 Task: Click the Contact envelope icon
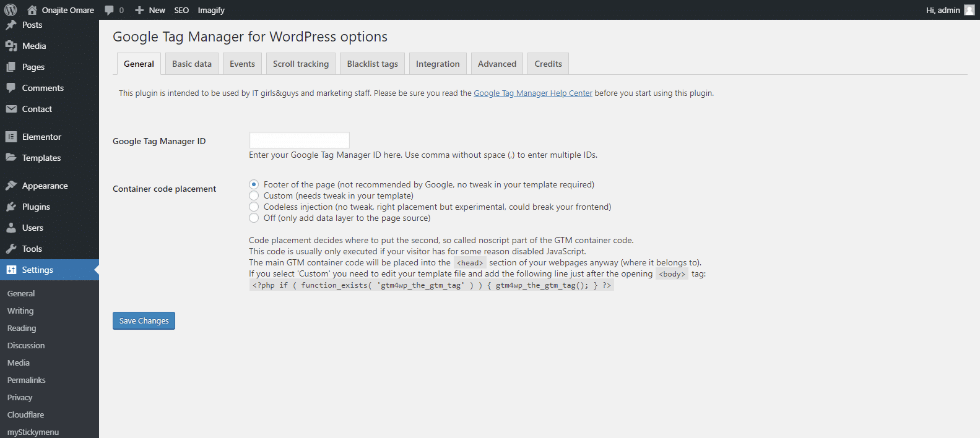pos(11,109)
